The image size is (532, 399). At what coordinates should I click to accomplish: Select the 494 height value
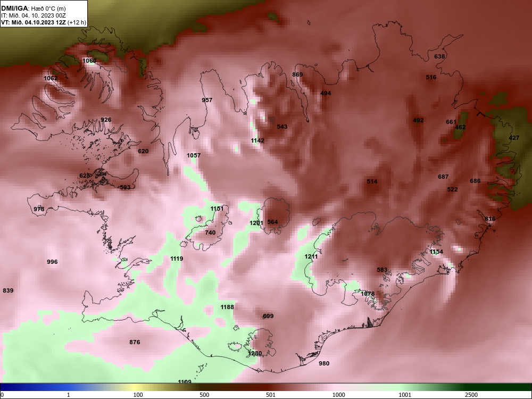pos(326,93)
